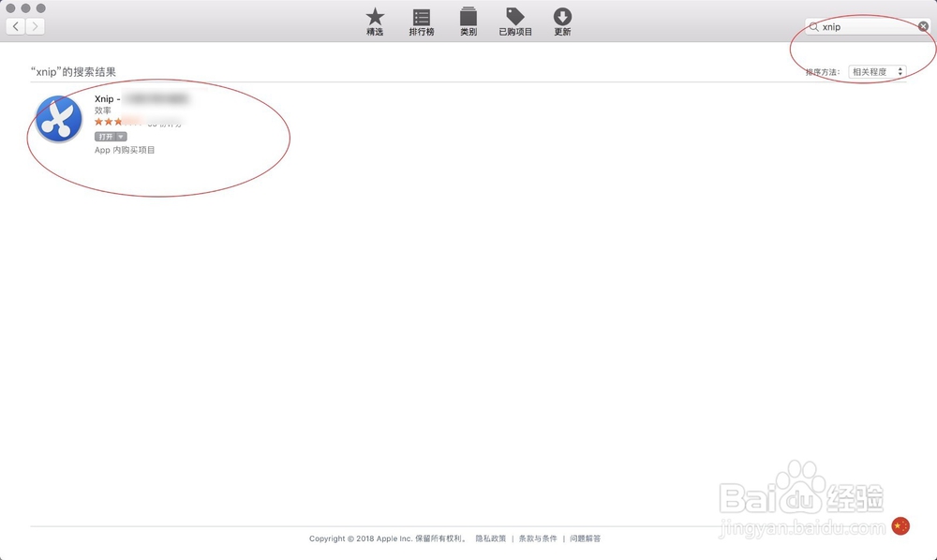Open the 相关程度 sort method dropdown

pos(877,72)
